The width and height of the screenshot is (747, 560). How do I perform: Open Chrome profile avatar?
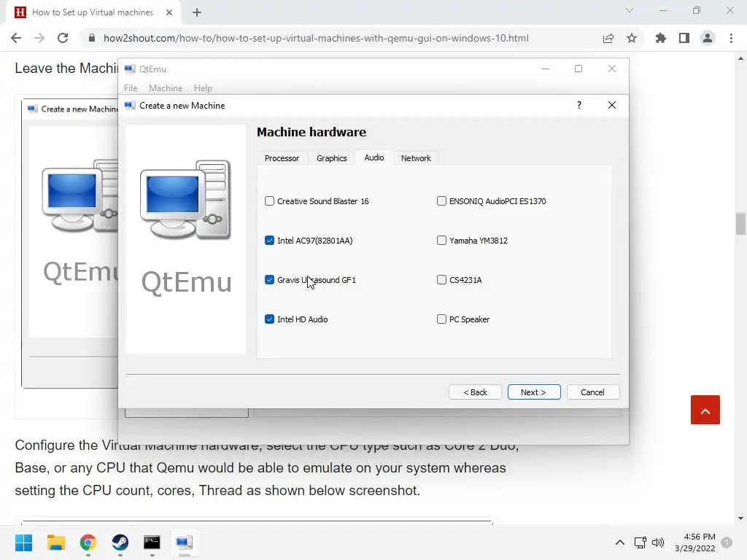click(708, 38)
